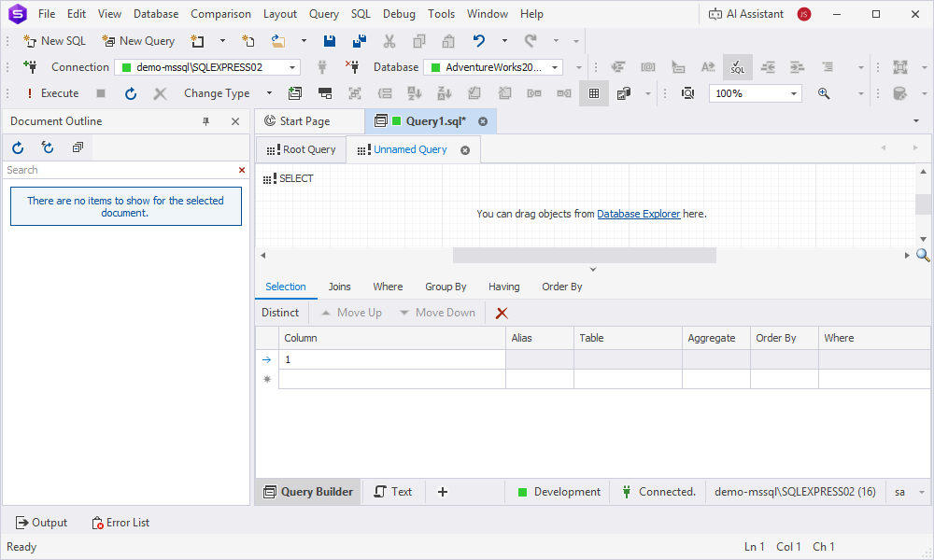Viewport: 934px width, 560px height.
Task: Click the magnifier icon on the diagram
Action: (x=923, y=255)
